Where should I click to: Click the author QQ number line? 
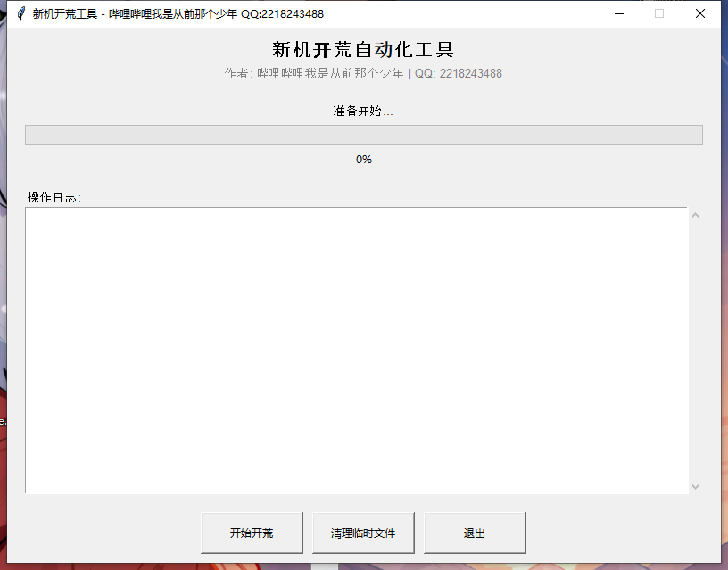[x=363, y=73]
